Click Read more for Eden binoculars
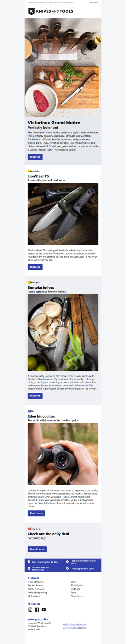Image resolution: width=126 pixels, height=644 pixels. pyautogui.click(x=36, y=513)
